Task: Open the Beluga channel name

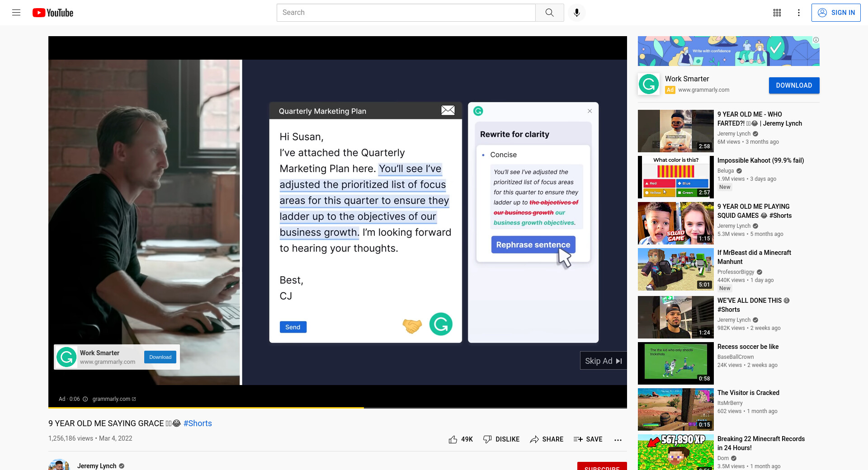Action: 726,171
